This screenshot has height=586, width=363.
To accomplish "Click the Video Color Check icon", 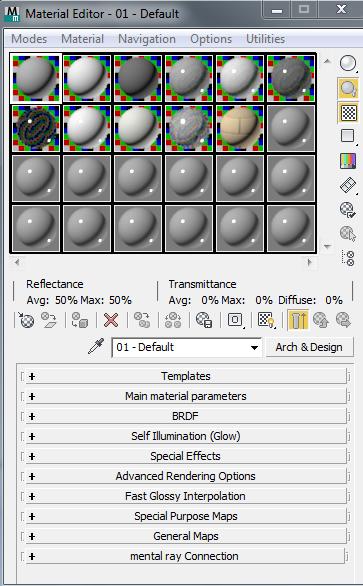I will (348, 161).
